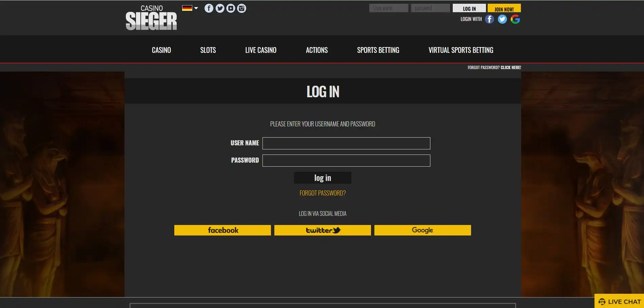
Task: Open the Twitter page icon in header
Action: click(x=220, y=8)
